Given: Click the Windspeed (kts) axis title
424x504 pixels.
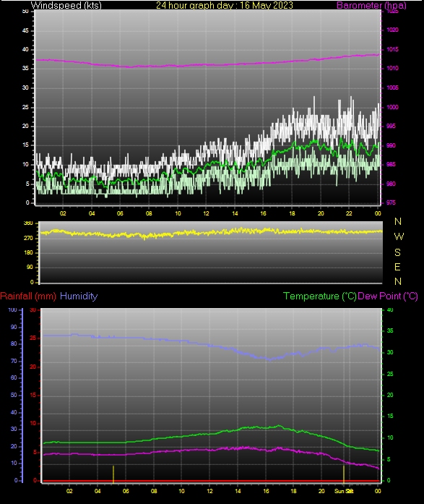Looking at the screenshot, I should point(66,5).
